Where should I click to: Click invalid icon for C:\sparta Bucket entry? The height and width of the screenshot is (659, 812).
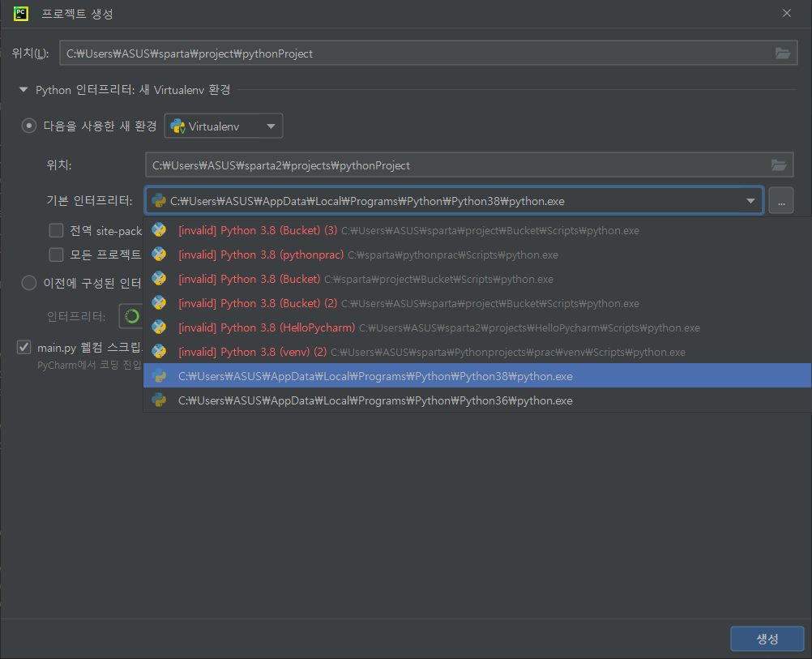[159, 279]
